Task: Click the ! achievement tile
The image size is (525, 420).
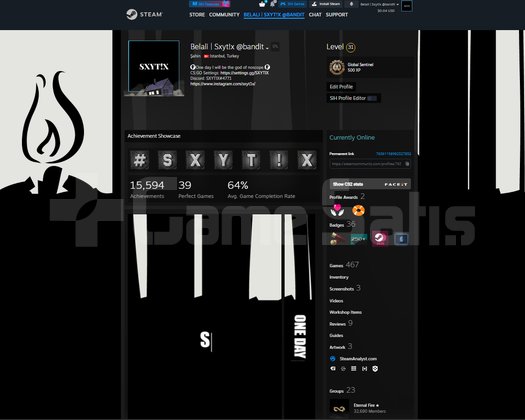Action: point(279,159)
